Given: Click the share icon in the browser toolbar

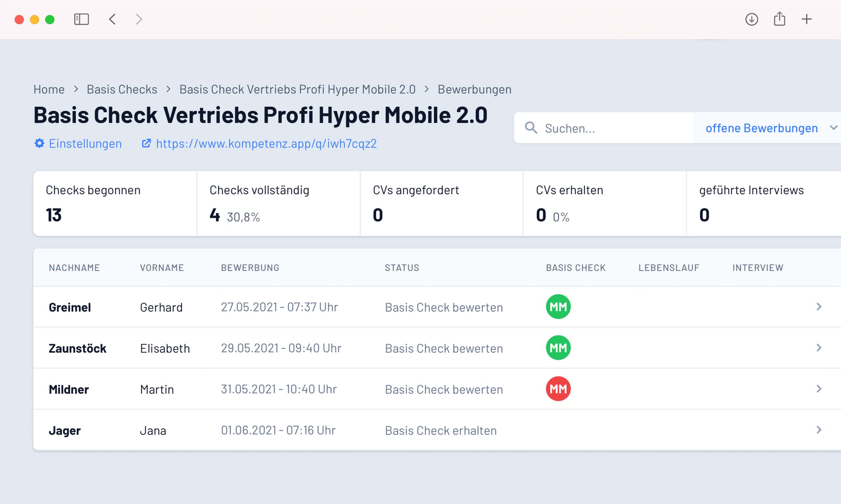Looking at the screenshot, I should pyautogui.click(x=780, y=19).
